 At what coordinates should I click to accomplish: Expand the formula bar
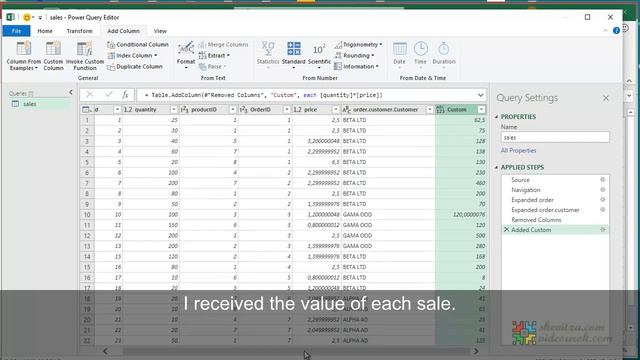[480, 95]
